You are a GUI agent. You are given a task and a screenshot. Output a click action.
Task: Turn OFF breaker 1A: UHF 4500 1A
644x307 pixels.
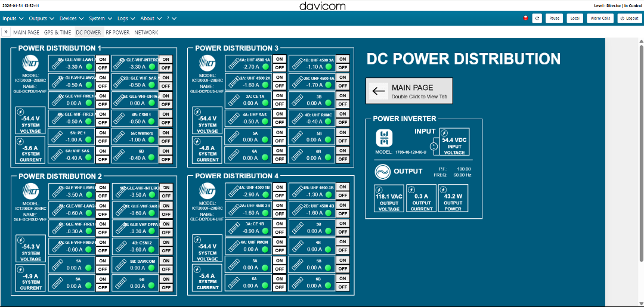pyautogui.click(x=279, y=68)
